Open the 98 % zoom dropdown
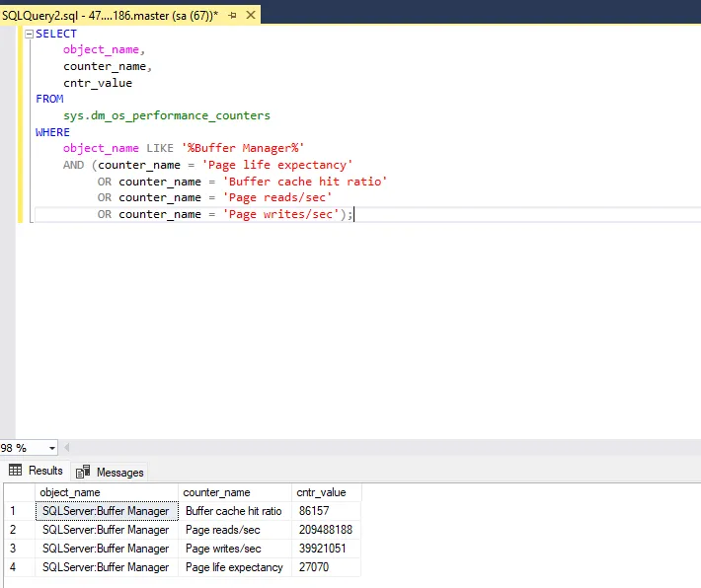This screenshot has width=701, height=588. [x=51, y=448]
